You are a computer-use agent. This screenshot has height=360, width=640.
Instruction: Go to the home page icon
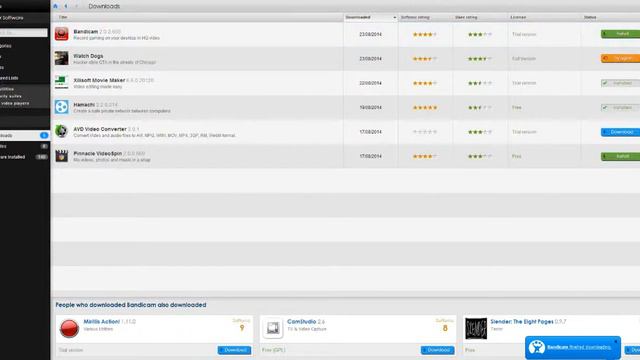(56, 6)
